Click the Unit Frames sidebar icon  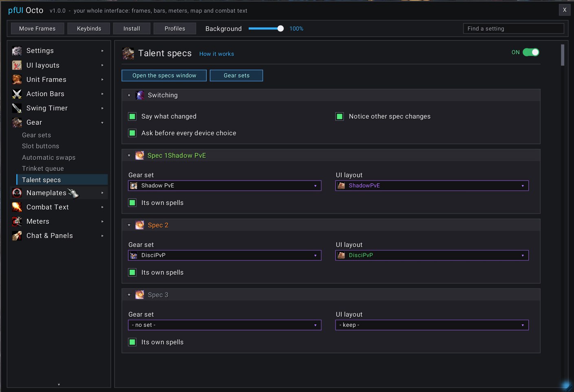point(17,79)
